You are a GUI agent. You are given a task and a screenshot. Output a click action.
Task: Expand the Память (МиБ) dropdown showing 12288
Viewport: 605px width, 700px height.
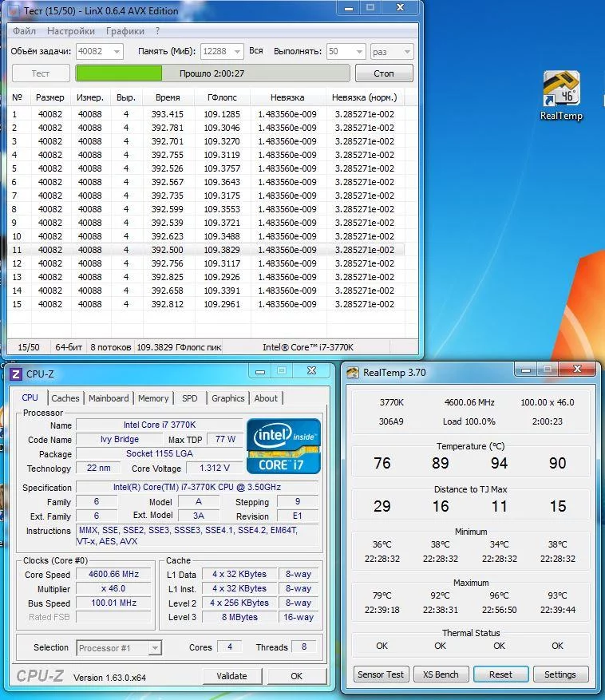pos(237,52)
